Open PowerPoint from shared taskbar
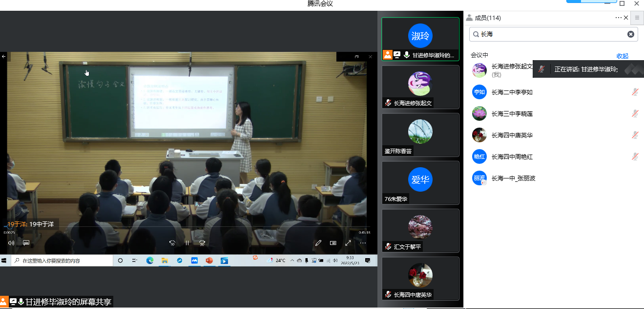Screen dimensions: 644x309 (209, 261)
